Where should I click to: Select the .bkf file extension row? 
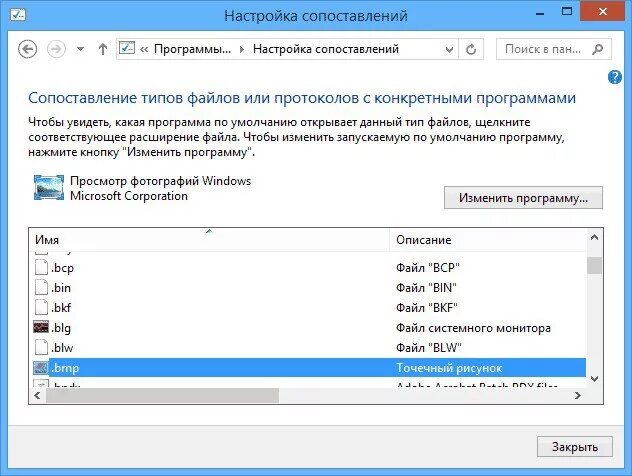(x=308, y=308)
